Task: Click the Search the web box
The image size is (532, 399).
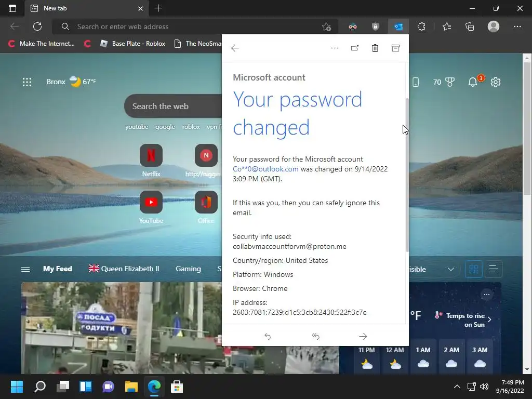Action: pos(173,106)
